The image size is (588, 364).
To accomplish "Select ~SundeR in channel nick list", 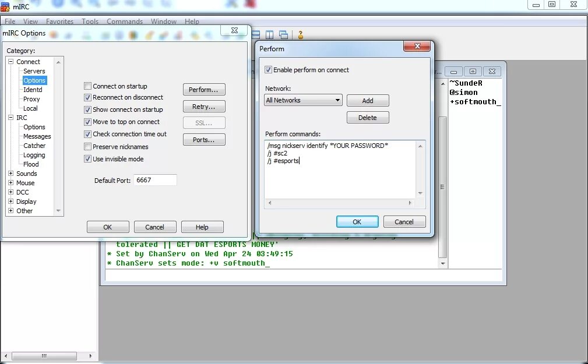I will tap(466, 83).
